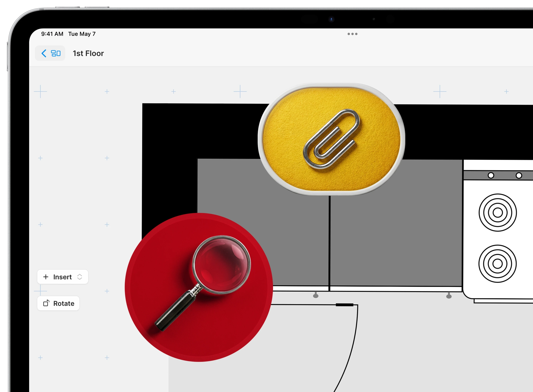This screenshot has height=392, width=533.
Task: Open the document browser layout icon
Action: click(56, 53)
